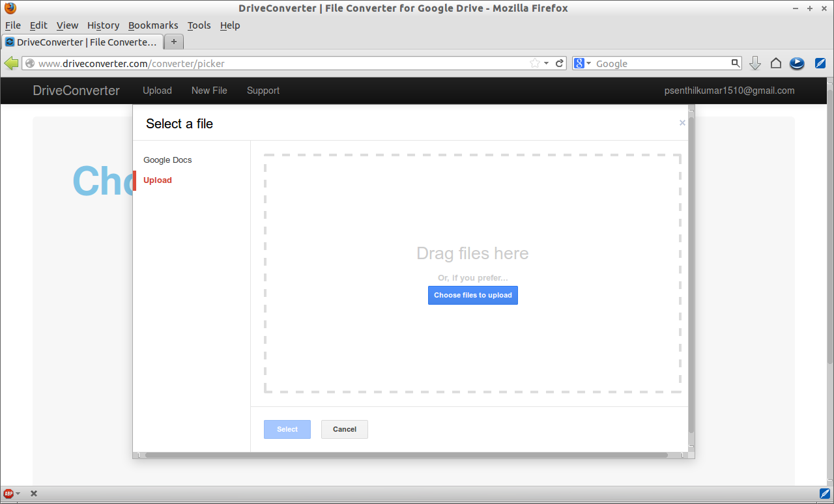Screen dimensions: 834x504
Task: Select the DriveConverter browser tab
Action: pyautogui.click(x=81, y=42)
